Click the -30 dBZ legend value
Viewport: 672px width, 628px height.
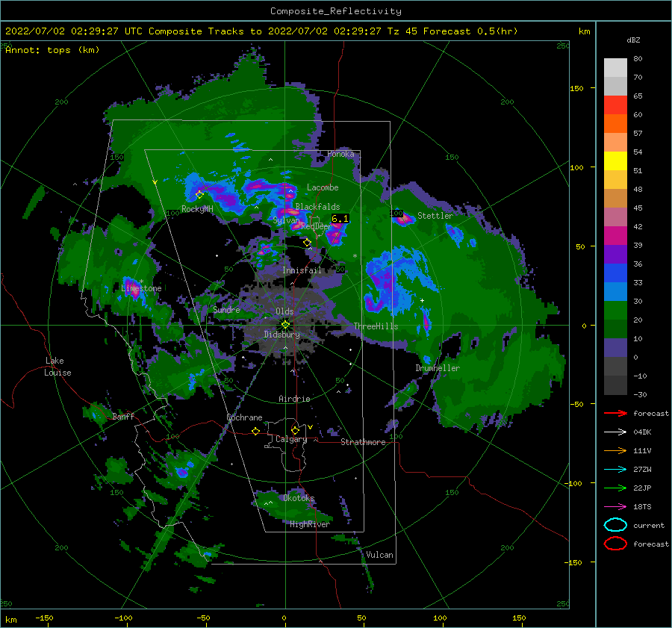coord(641,394)
